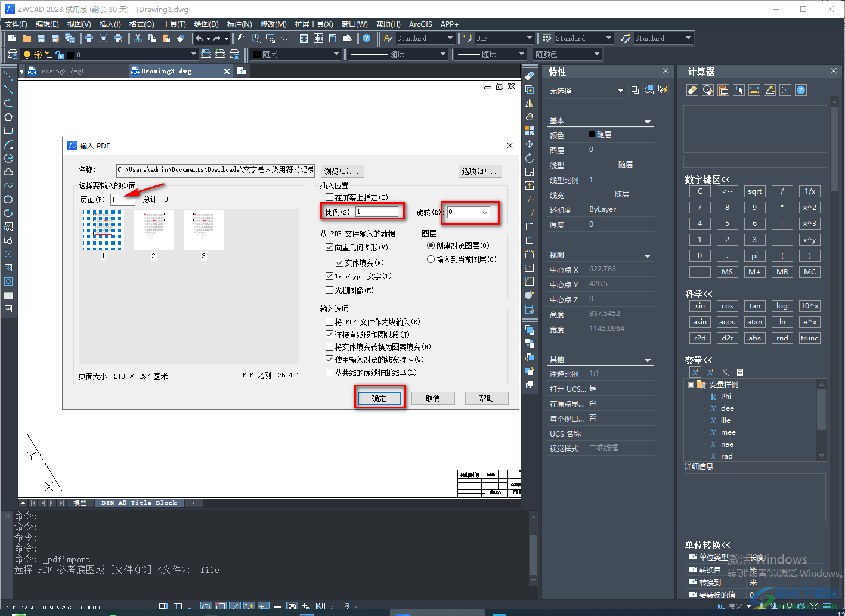Image resolution: width=845 pixels, height=616 pixels.
Task: Click the 选项(N)... button
Action: click(480, 171)
